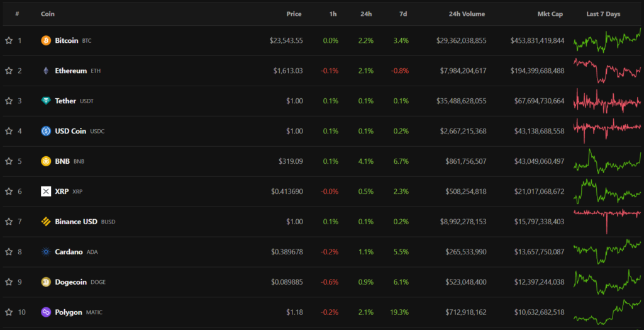Image resolution: width=644 pixels, height=330 pixels.
Task: Click the Bitcoin coin logo icon
Action: 46,41
